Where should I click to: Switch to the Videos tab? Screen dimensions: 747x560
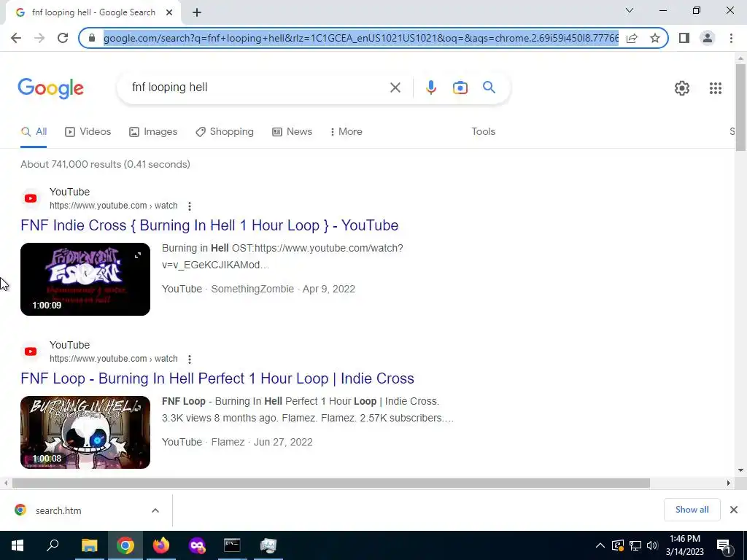coord(88,132)
